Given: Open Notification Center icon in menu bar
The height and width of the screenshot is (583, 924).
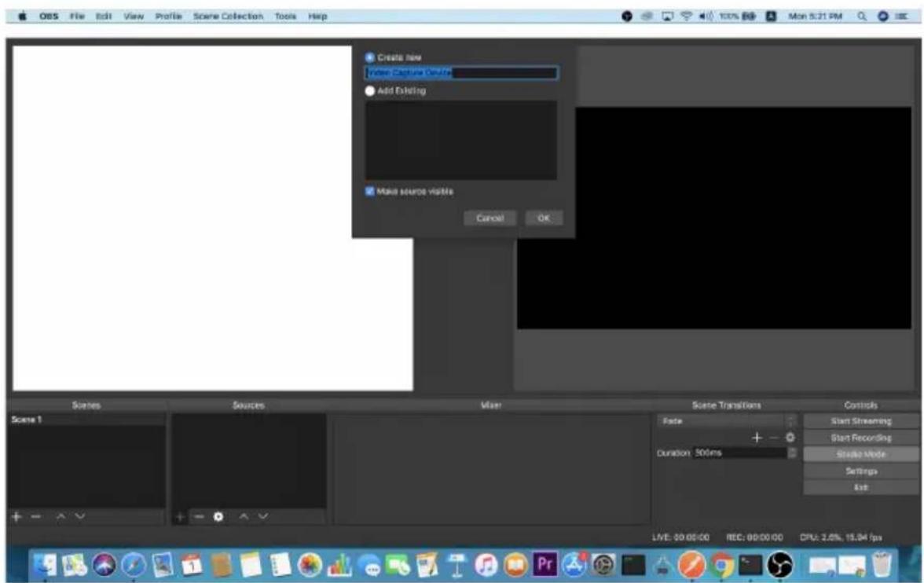Looking at the screenshot, I should pyautogui.click(x=902, y=16).
